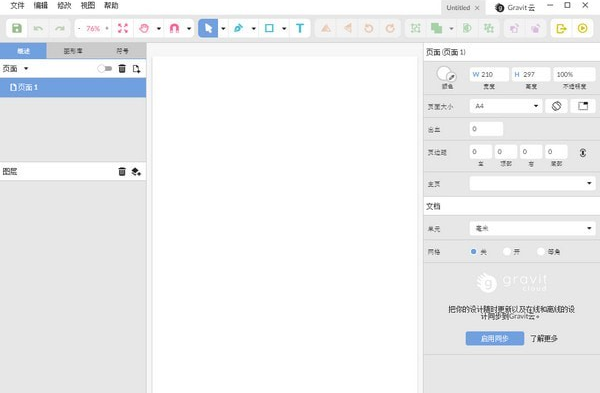Switch to the third left-panel tab 符号

(x=122, y=51)
